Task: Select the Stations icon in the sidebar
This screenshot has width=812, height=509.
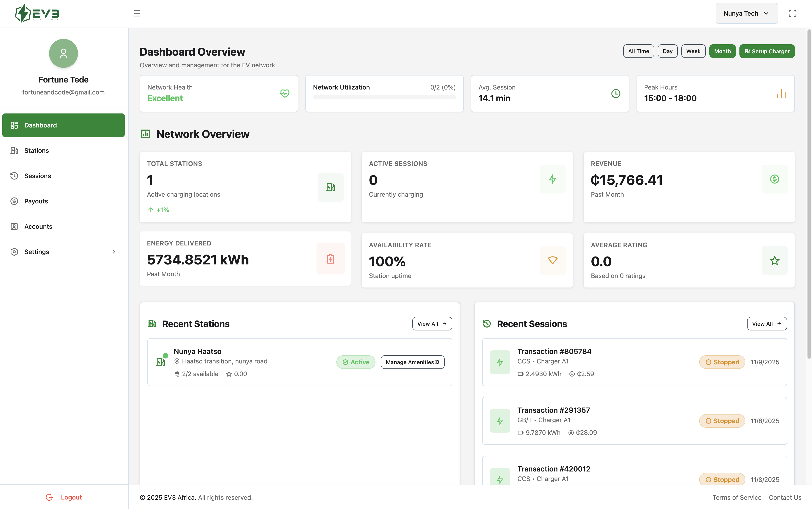Action: 14,151
